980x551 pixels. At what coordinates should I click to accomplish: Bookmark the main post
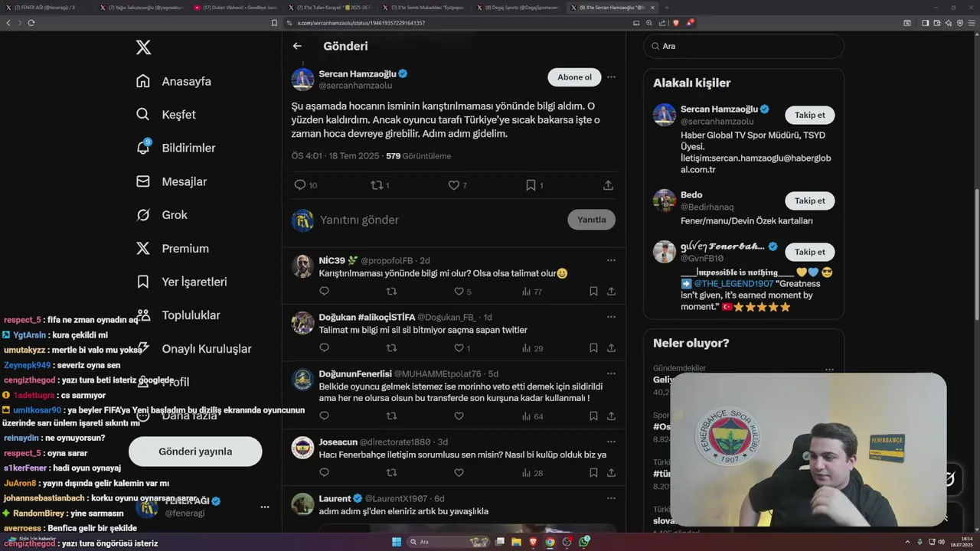[x=531, y=185]
